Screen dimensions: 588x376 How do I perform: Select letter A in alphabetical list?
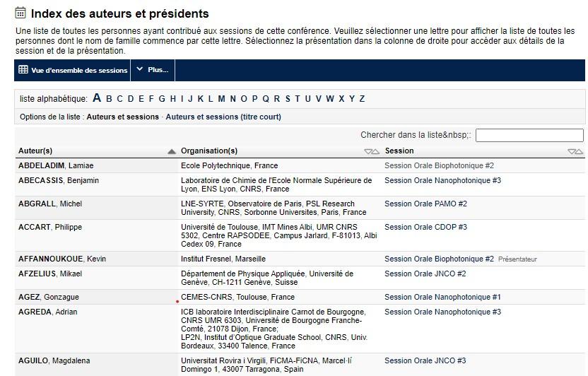[97, 98]
